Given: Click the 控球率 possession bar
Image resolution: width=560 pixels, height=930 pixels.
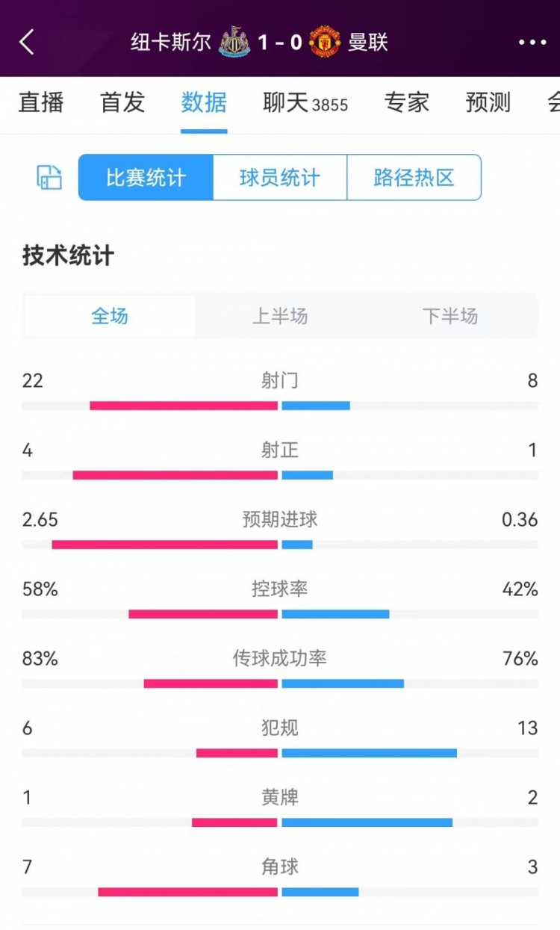Looking at the screenshot, I should coord(280,614).
